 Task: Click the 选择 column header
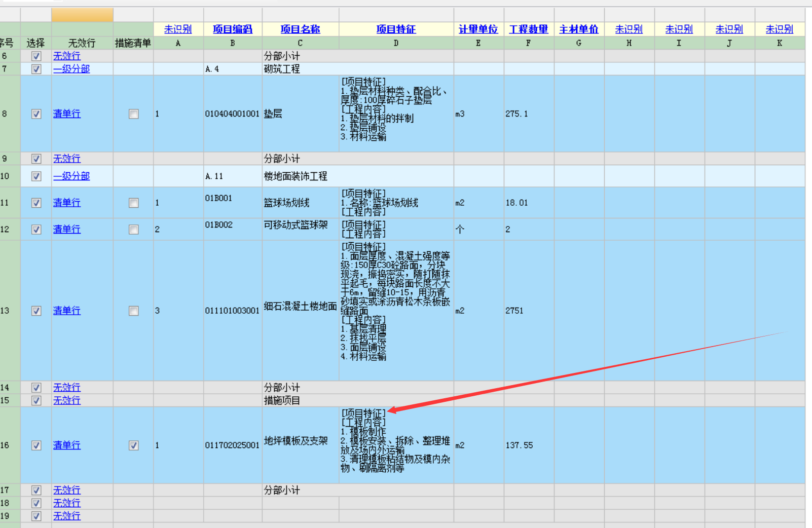click(x=35, y=43)
